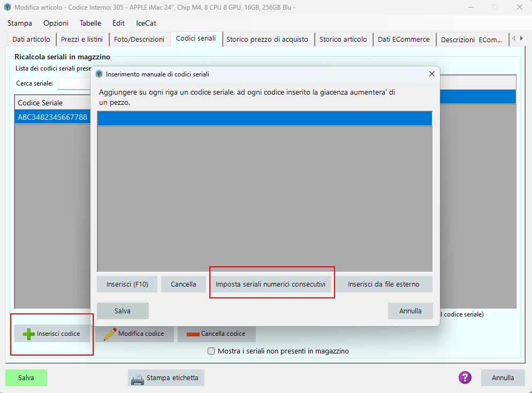Image resolution: width=532 pixels, height=393 pixels.
Task: Click the highlighted blank serial entry row
Action: 264,119
